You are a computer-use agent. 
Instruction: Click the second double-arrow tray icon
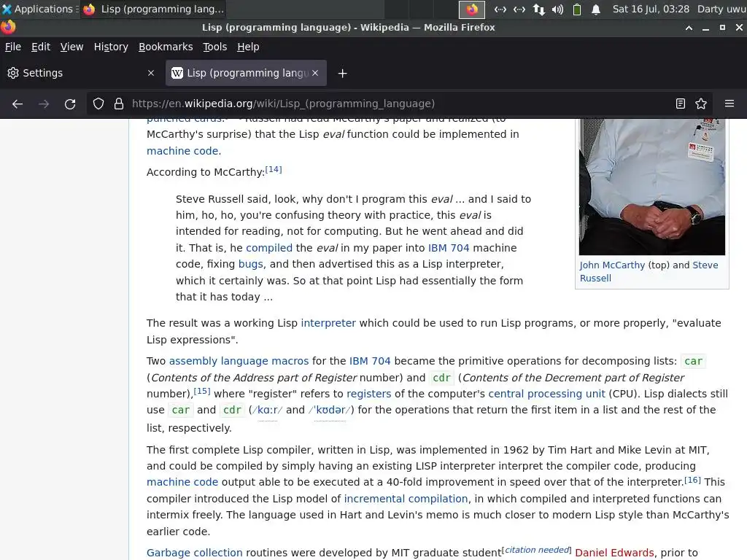519,9
